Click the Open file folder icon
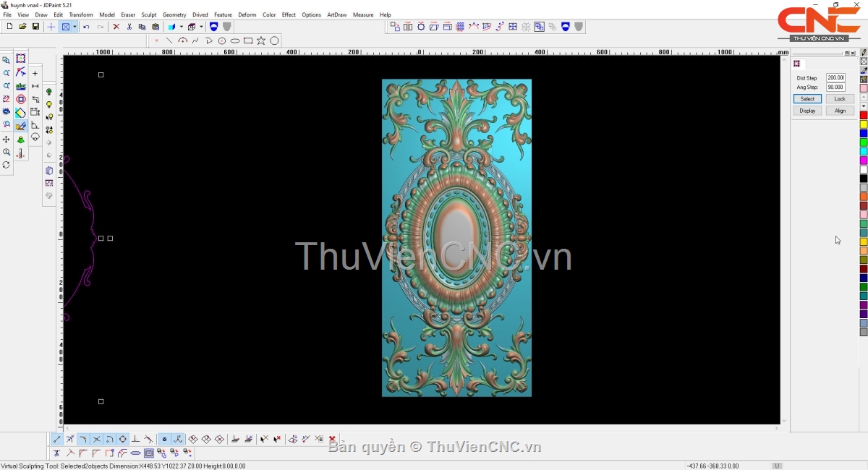This screenshot has height=470, width=868. click(22, 27)
